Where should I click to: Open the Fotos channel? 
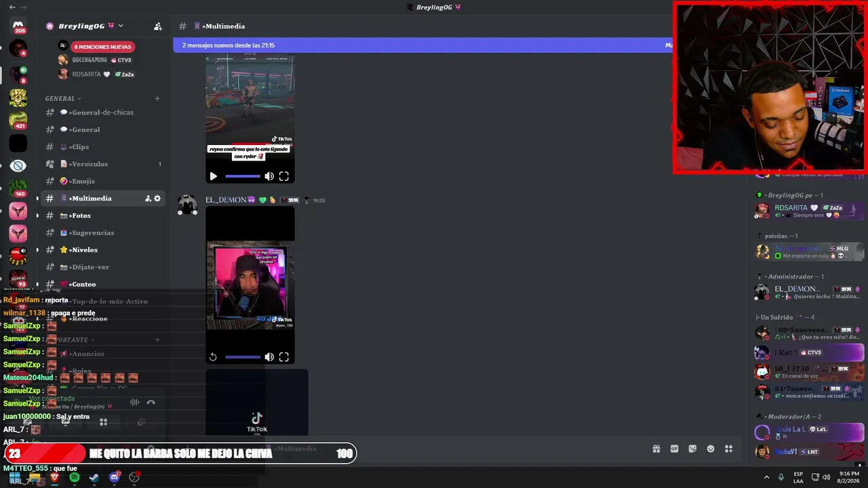102,216
